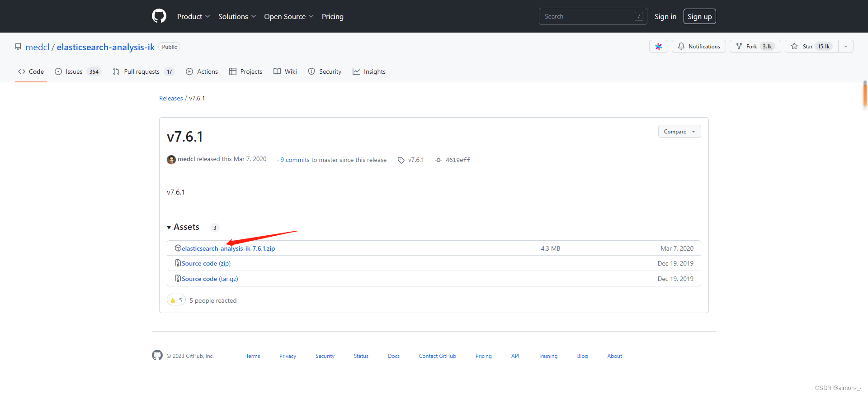Screen dimensions: 868x395
Task: Click the thumbs up reaction button
Action: click(x=176, y=300)
